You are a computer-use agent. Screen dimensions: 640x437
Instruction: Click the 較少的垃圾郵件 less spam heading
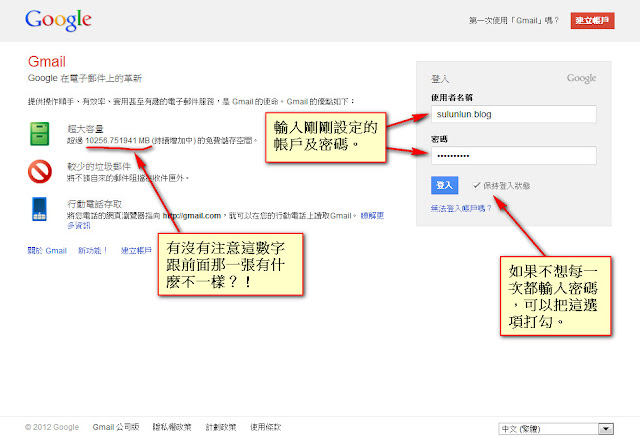(x=99, y=166)
